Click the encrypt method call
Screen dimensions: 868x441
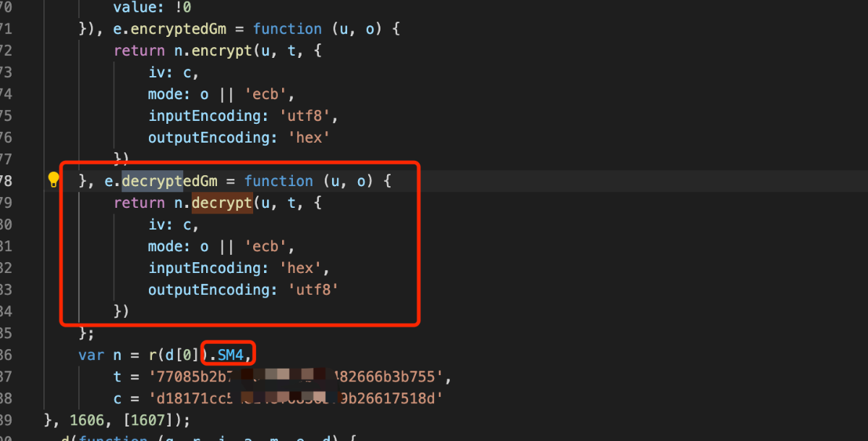tap(222, 51)
